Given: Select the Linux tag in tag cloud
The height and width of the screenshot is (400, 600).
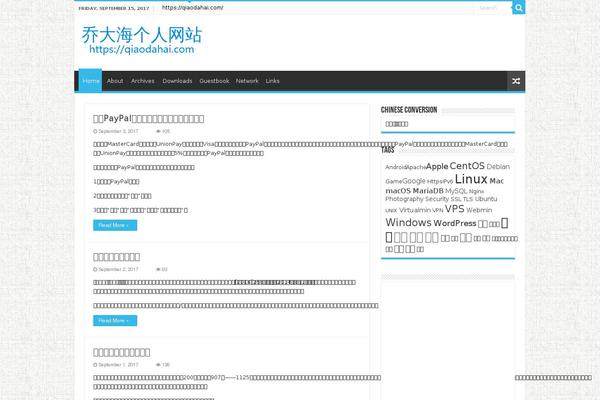Looking at the screenshot, I should (471, 180).
